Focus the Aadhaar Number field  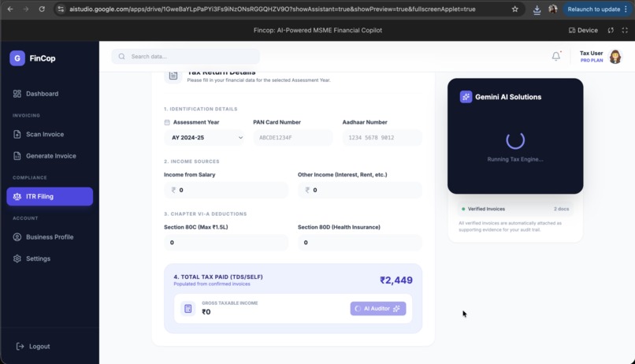[x=382, y=137]
